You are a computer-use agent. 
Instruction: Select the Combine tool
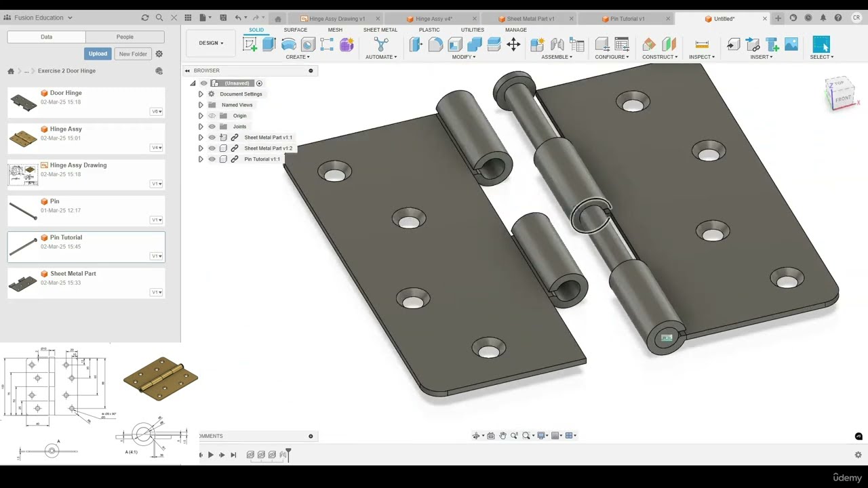475,45
